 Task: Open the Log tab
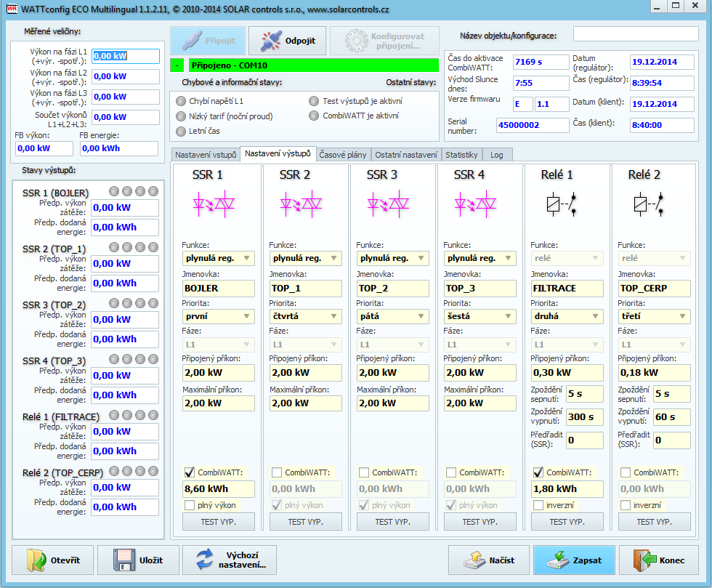coord(497,155)
